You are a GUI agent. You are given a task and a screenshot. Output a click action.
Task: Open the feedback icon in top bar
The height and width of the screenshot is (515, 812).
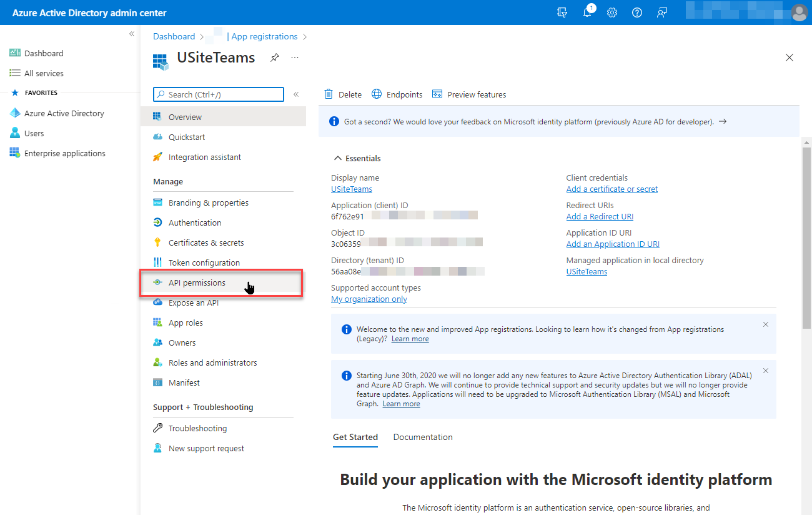[662, 12]
